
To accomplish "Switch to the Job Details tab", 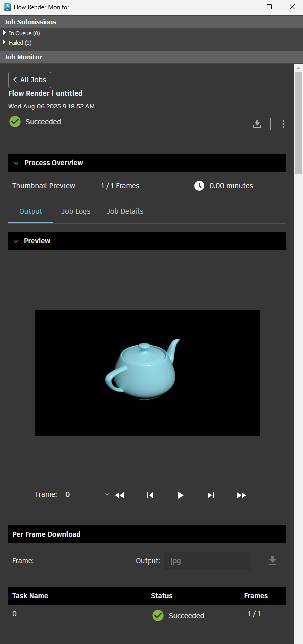I will tap(125, 211).
